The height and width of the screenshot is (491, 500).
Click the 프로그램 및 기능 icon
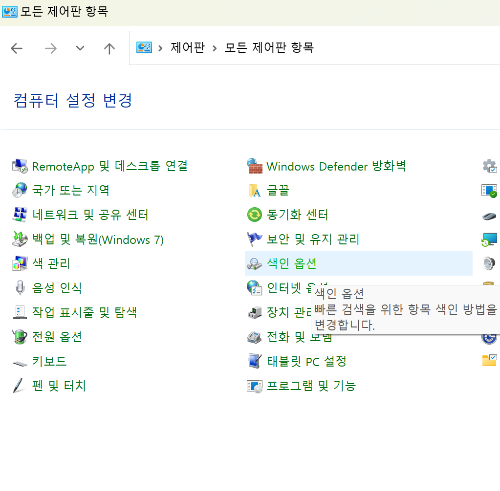[x=255, y=386]
